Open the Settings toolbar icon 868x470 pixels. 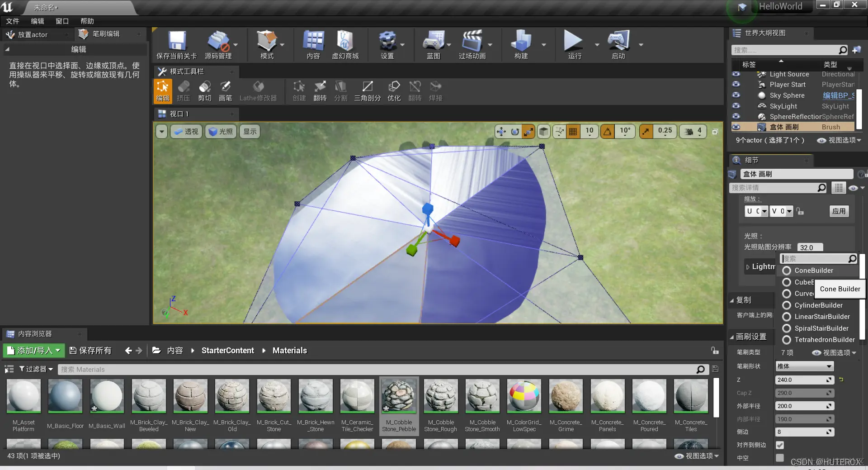click(387, 45)
